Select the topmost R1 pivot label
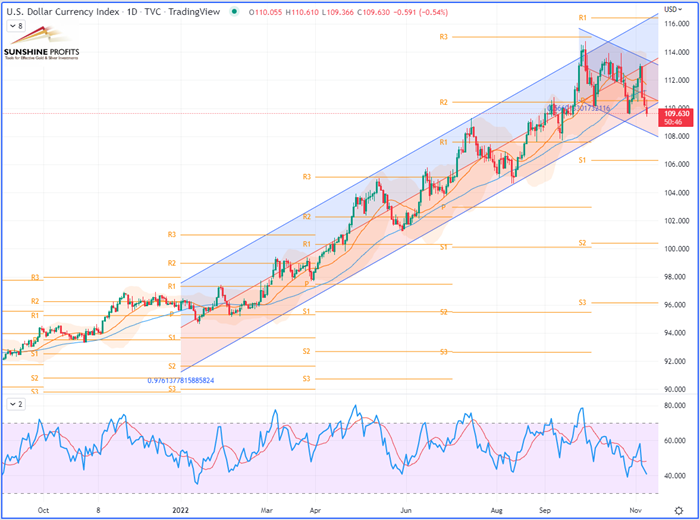Screen dimensions: 700x520 click(x=582, y=18)
